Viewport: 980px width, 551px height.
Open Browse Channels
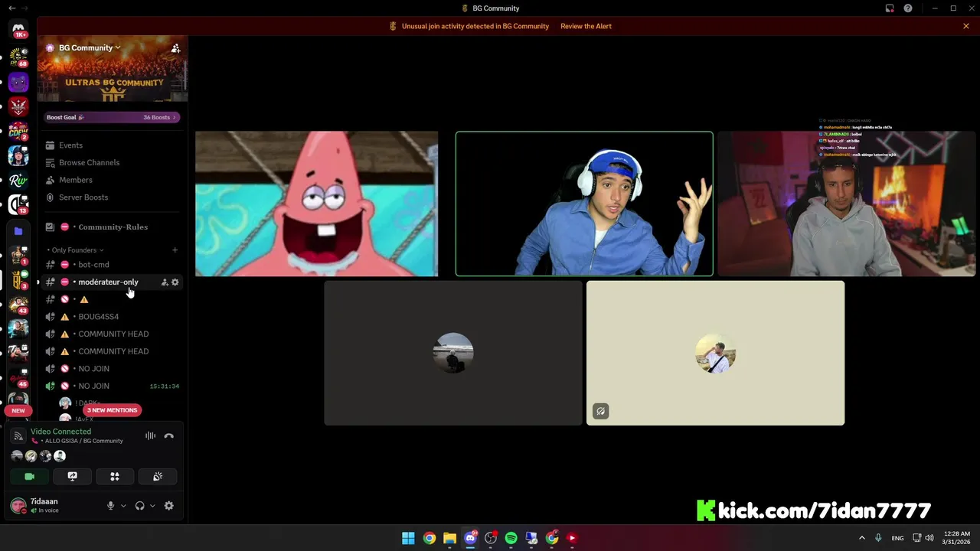(89, 162)
